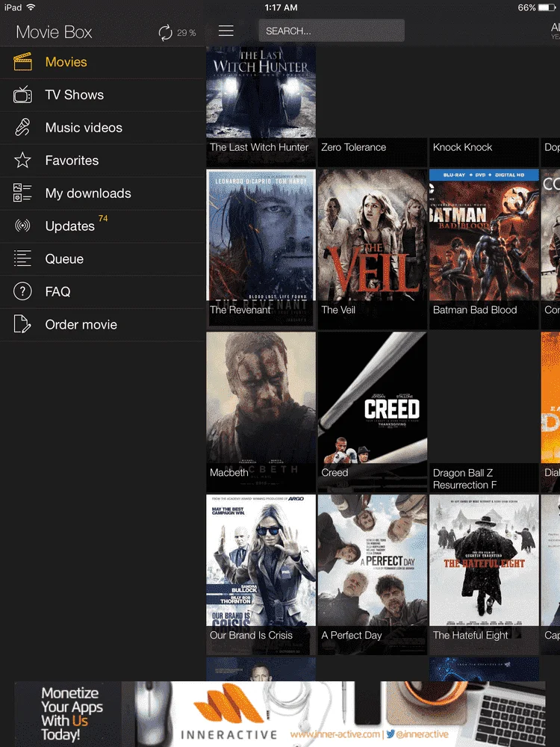Open The Hateful Eight poster

[484, 573]
